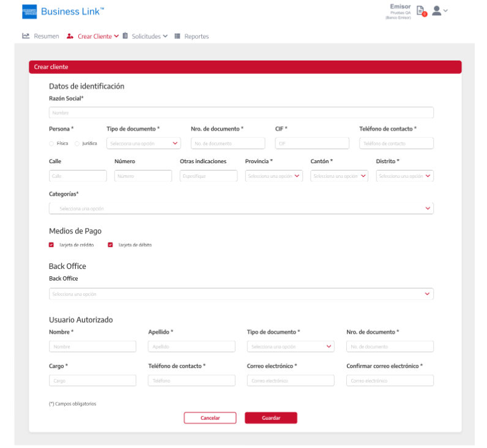Click the Cancelar button
This screenshot has height=448, width=487.
pyautogui.click(x=210, y=418)
